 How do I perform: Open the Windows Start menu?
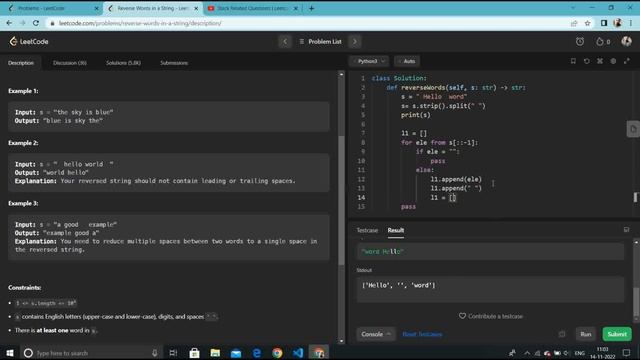click(x=10, y=353)
